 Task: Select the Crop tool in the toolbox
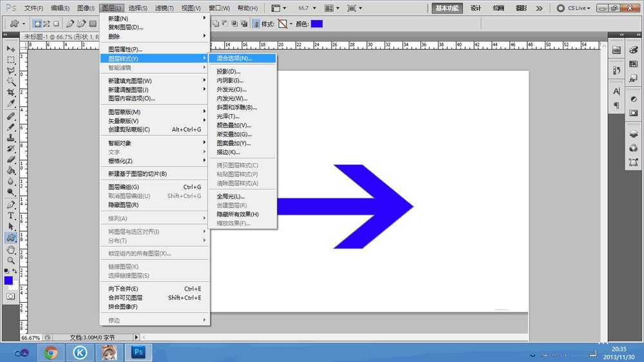tap(11, 92)
